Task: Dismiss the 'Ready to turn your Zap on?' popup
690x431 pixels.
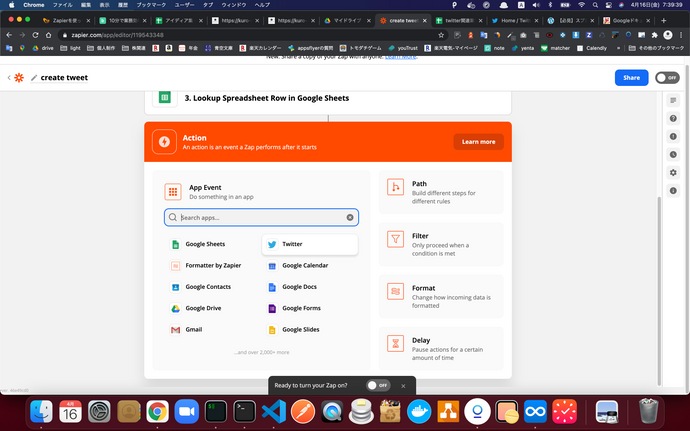Action: point(403,386)
